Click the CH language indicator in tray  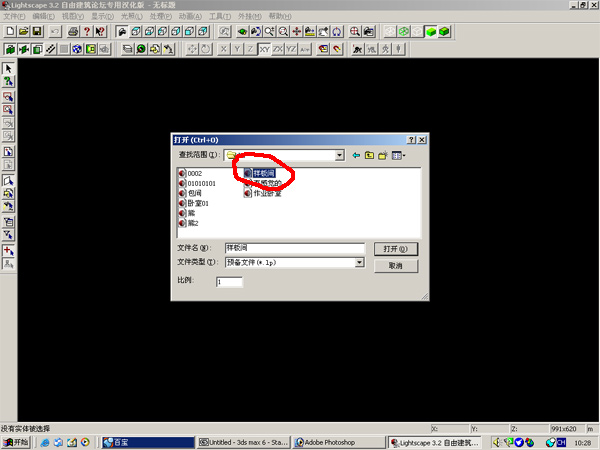(561, 442)
